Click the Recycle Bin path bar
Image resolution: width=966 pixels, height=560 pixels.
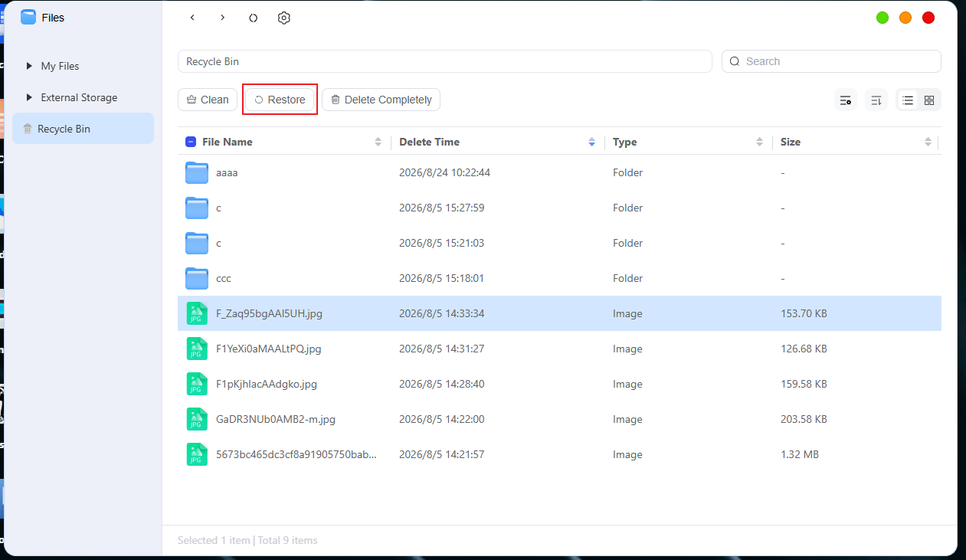click(445, 61)
